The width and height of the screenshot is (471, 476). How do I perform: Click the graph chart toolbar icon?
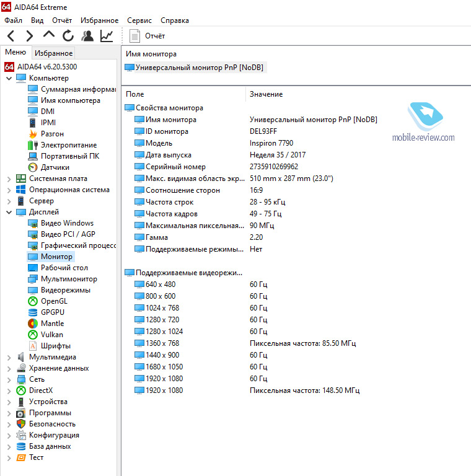pyautogui.click(x=107, y=36)
